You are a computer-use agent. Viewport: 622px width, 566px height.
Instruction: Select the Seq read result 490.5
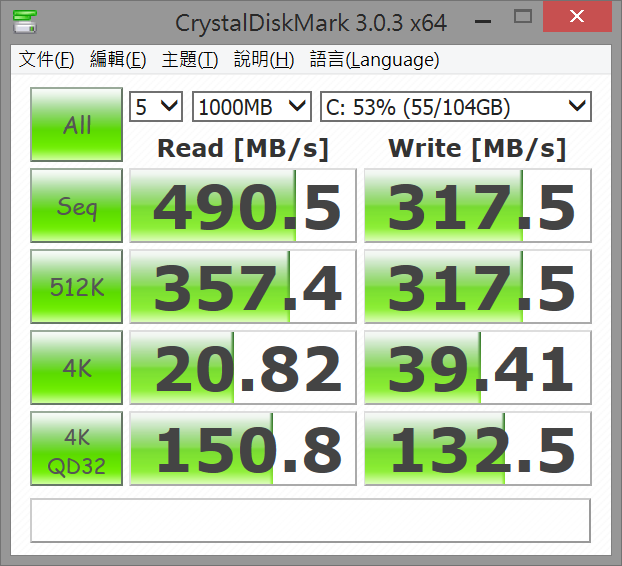coord(243,205)
